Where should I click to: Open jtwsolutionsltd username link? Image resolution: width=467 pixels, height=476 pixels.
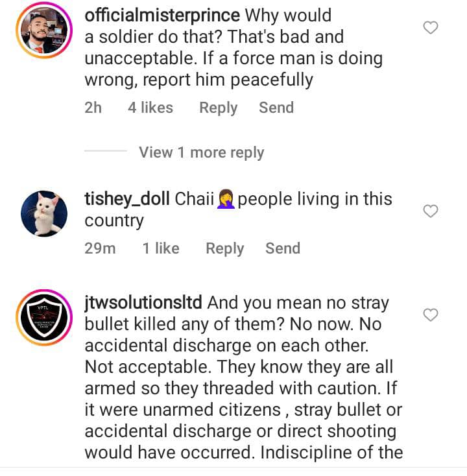(144, 302)
